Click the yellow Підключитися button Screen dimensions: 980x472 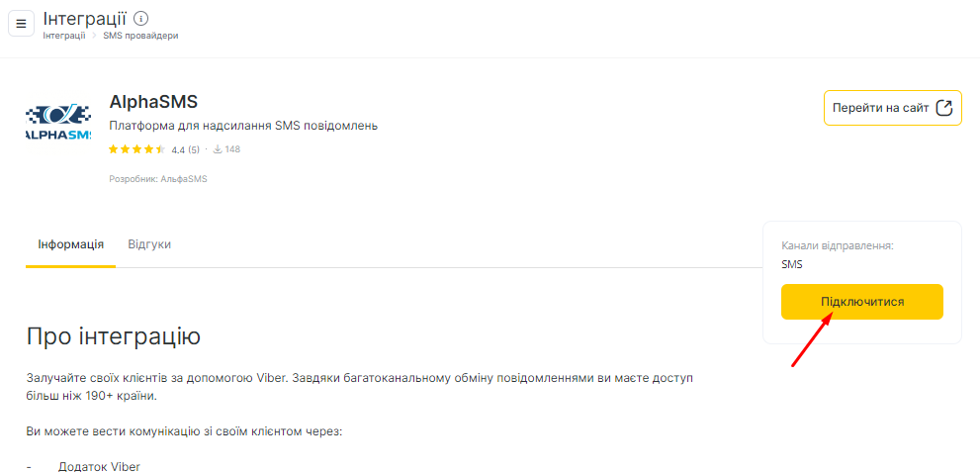click(862, 302)
